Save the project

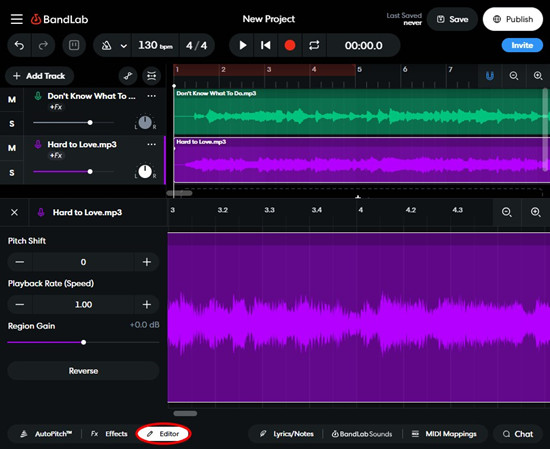[x=452, y=19]
